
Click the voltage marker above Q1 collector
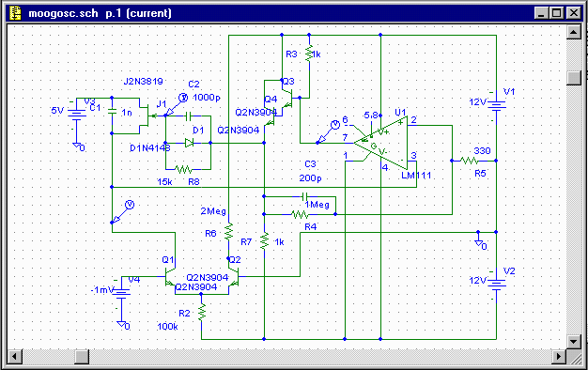(123, 213)
